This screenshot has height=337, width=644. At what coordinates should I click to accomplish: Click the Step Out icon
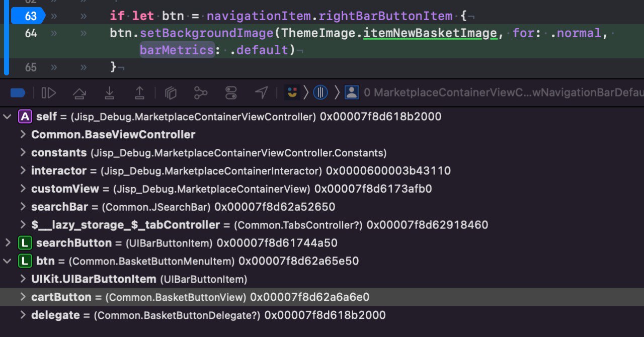[x=139, y=93]
